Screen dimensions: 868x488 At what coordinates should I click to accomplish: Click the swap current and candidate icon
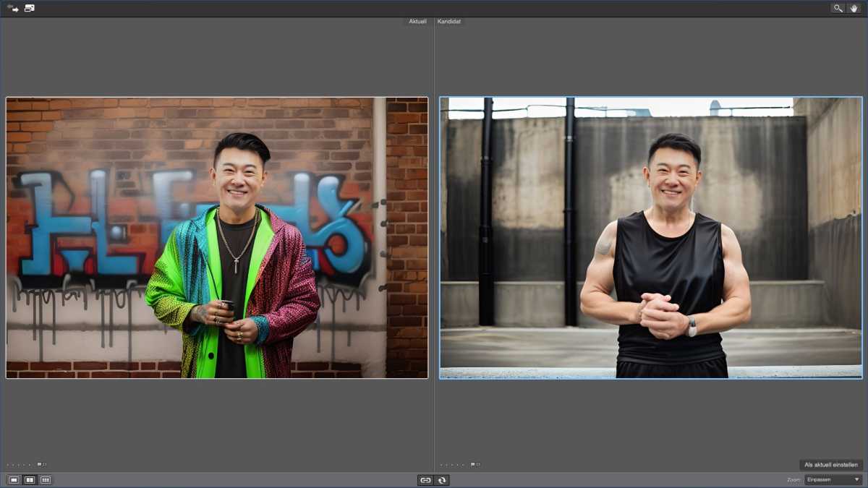tap(442, 479)
